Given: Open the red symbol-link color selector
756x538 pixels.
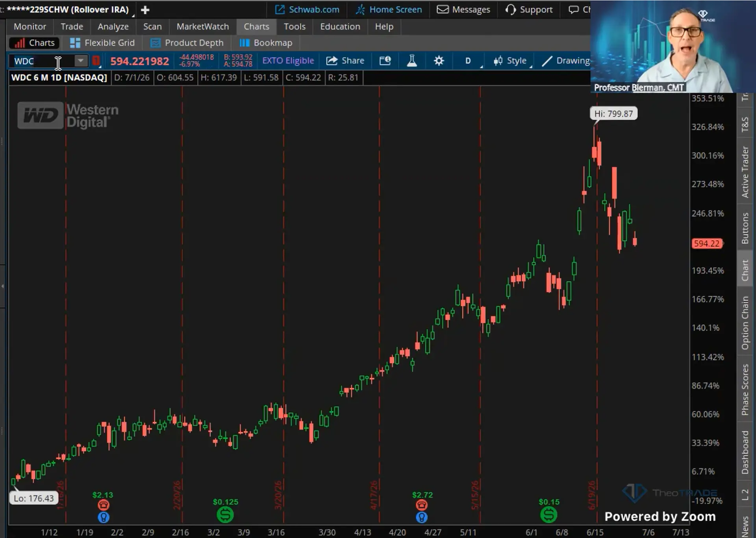Looking at the screenshot, I should 96,61.
